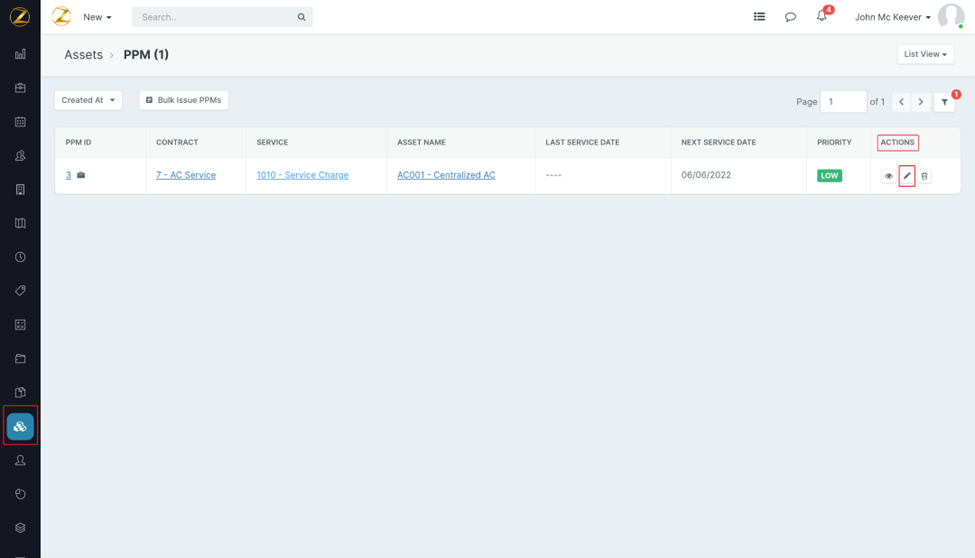Click the Bulk Issue PPMs button
This screenshot has height=558, width=975.
[184, 100]
